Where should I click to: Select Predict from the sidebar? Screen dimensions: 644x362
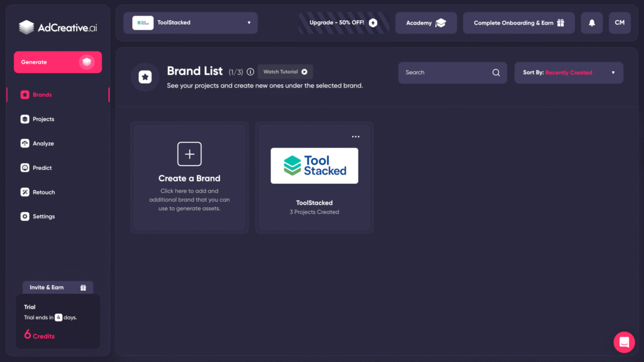coord(42,168)
